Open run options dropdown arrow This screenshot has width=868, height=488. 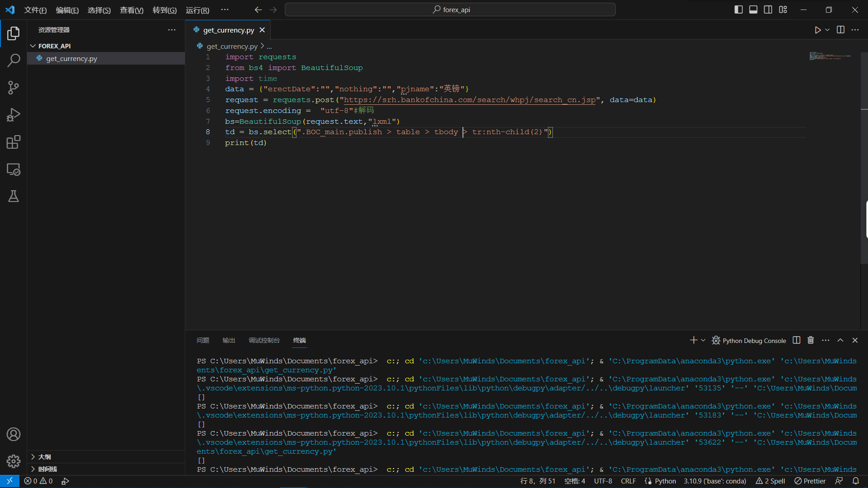coord(827,30)
